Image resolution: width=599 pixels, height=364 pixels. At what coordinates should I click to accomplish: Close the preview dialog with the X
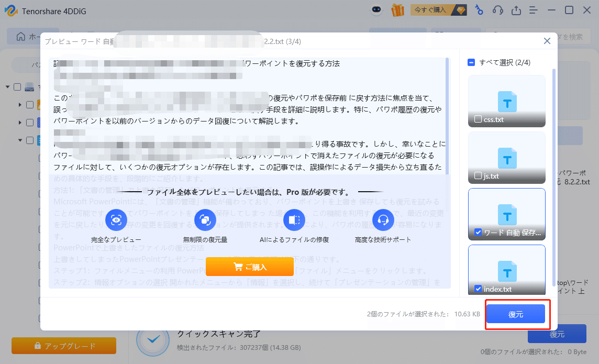547,41
